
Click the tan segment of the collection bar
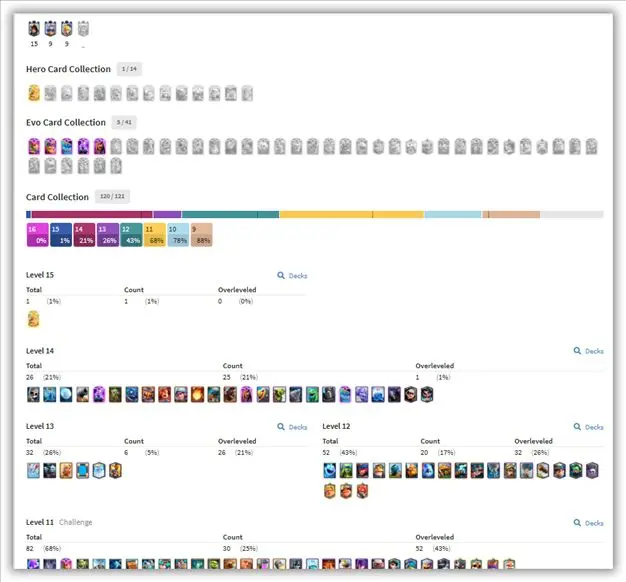[x=511, y=214]
